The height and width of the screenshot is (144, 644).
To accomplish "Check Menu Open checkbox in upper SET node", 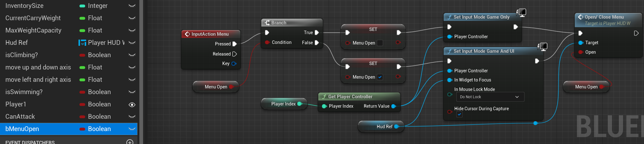I will pos(380,43).
